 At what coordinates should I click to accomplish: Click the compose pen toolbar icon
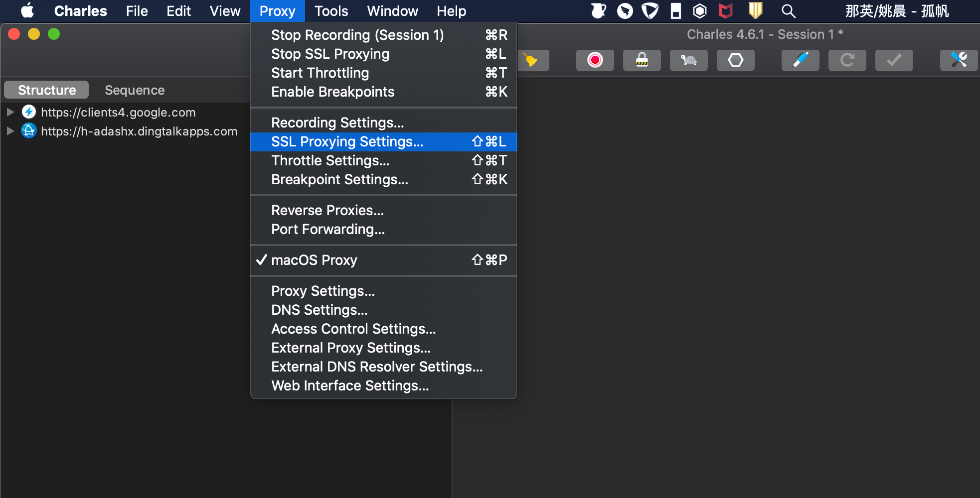(x=800, y=60)
